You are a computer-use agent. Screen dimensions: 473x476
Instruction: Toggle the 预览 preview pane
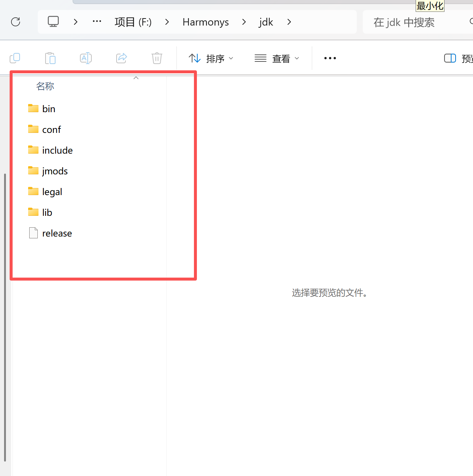point(450,58)
